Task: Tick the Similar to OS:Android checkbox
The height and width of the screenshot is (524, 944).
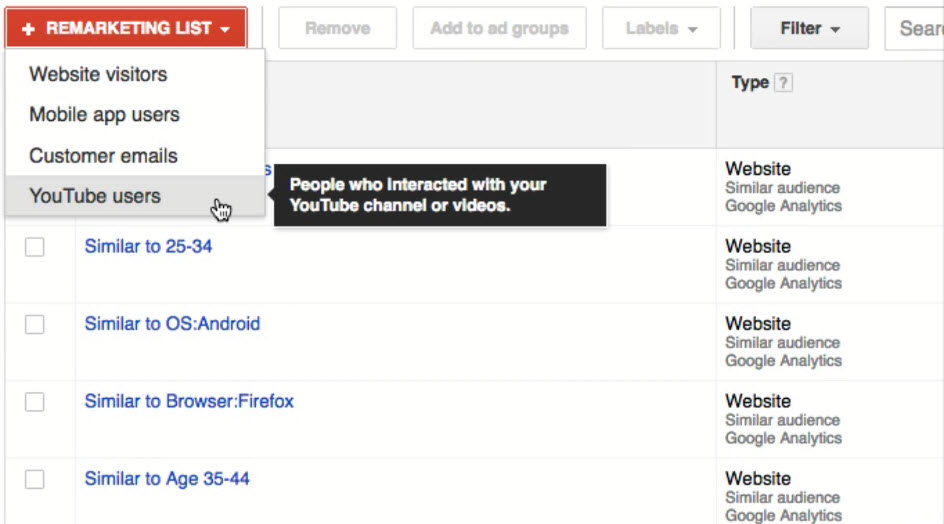Action: pos(35,324)
